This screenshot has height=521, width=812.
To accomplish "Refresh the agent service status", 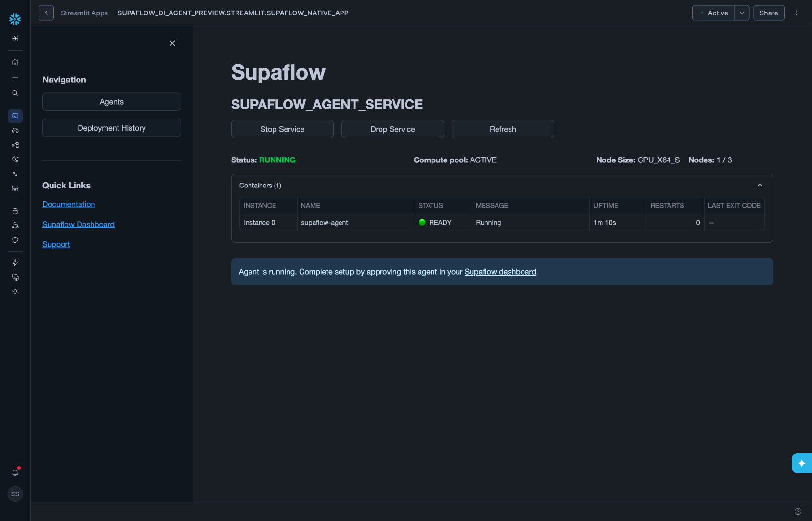I will point(502,129).
